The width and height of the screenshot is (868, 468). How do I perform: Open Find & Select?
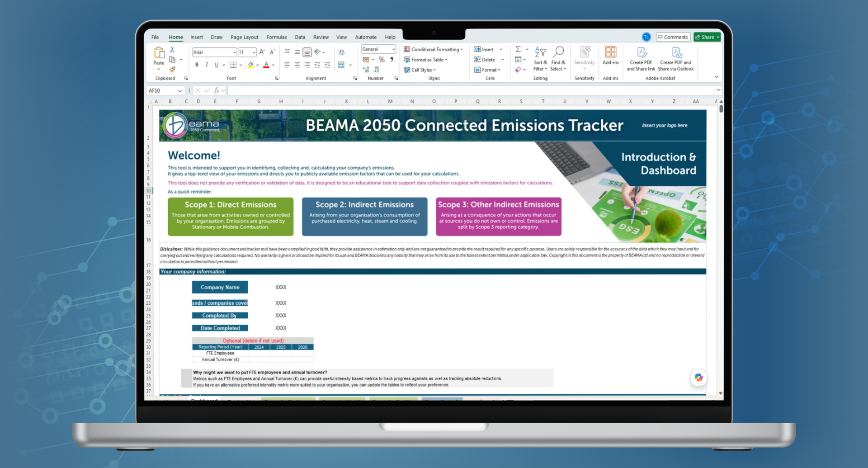[x=558, y=59]
